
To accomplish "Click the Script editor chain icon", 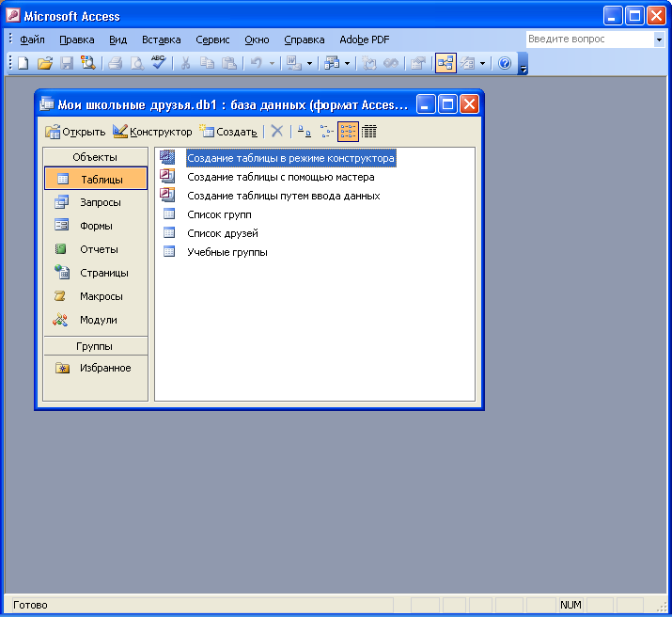I will click(390, 63).
